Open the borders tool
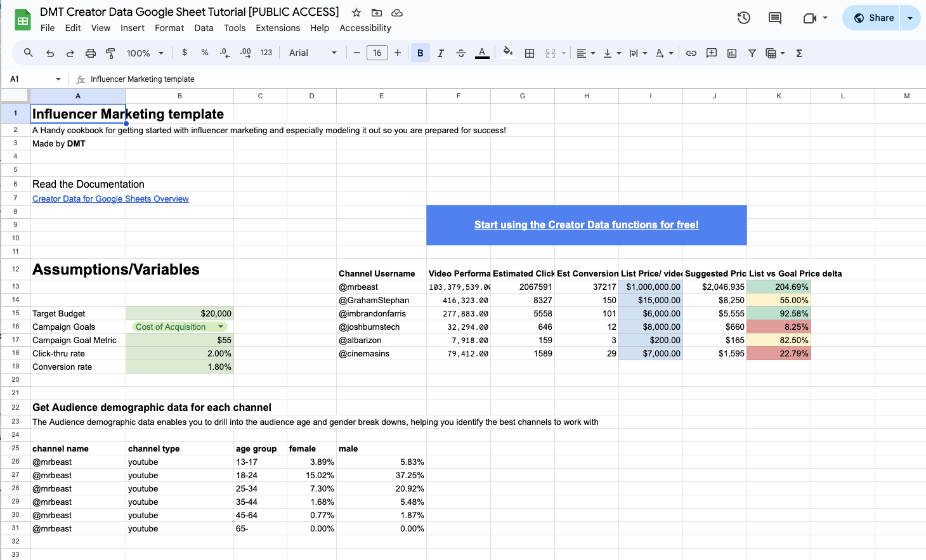The width and height of the screenshot is (926, 560). click(x=530, y=53)
